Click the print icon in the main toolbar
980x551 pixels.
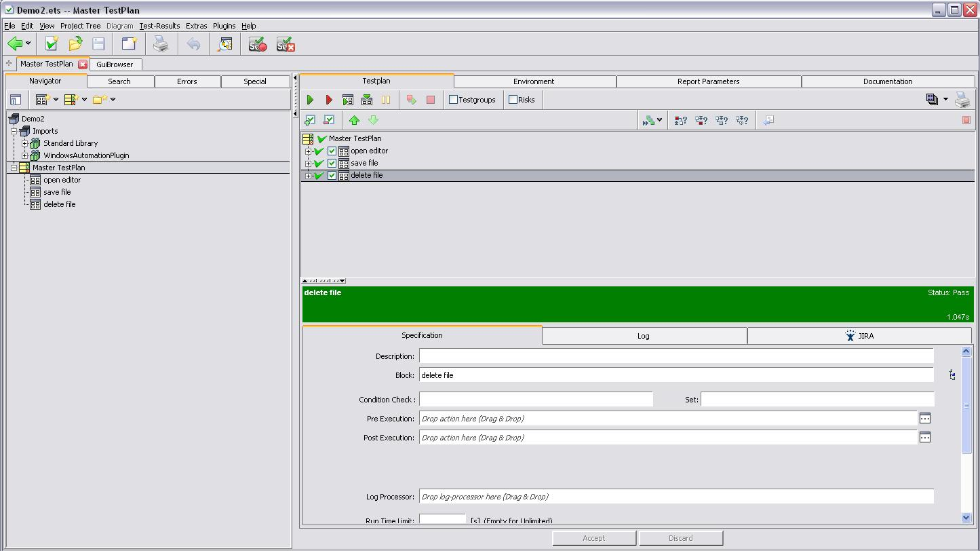click(x=160, y=44)
